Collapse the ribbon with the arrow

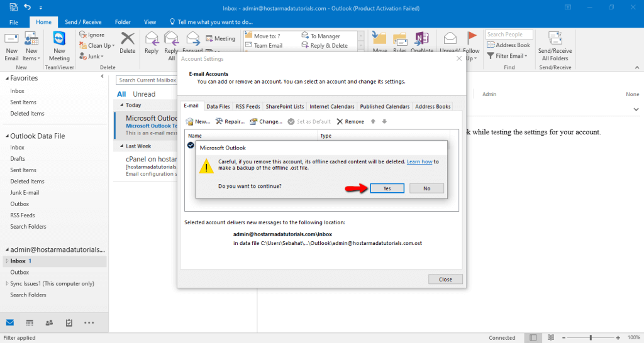click(637, 67)
